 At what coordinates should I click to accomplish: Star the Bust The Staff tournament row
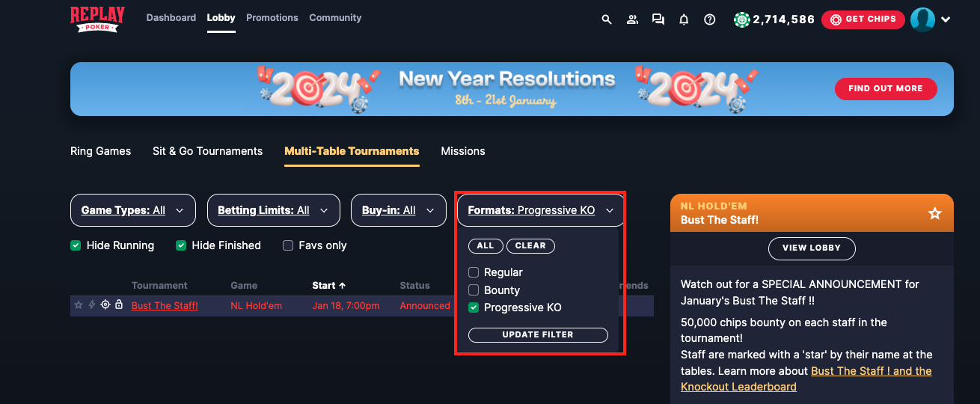pos(79,305)
